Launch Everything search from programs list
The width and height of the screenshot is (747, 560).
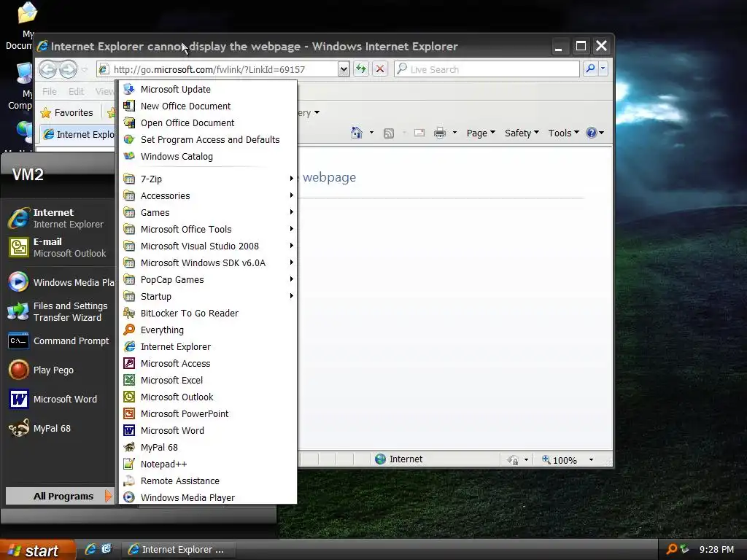pos(208,330)
